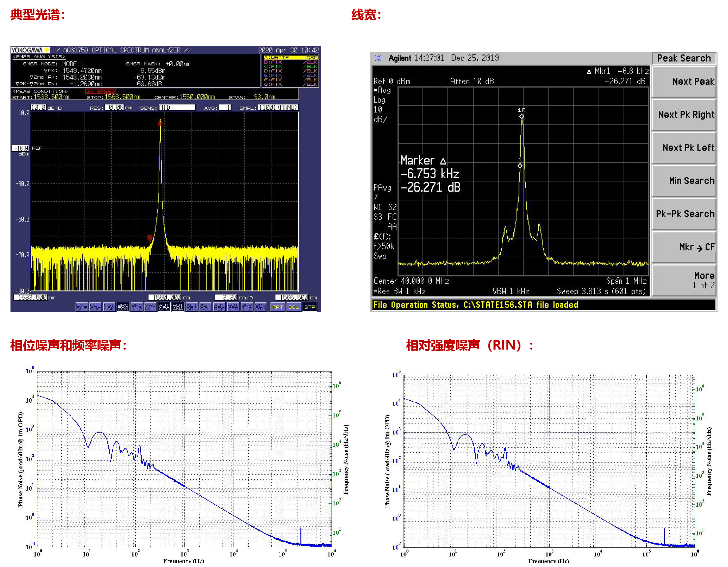The height and width of the screenshot is (567, 728).
Task: Click the AUT ANA indicator icon
Action: [178, 307]
